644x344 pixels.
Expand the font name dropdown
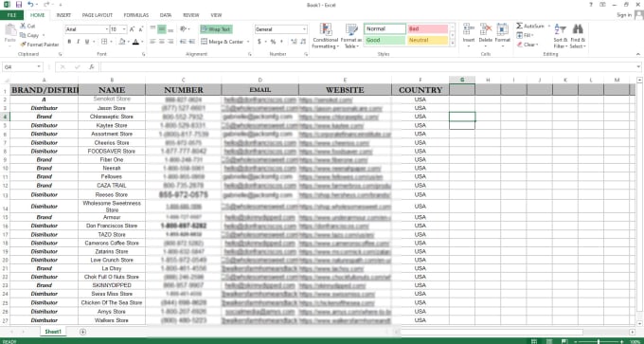tap(107, 29)
